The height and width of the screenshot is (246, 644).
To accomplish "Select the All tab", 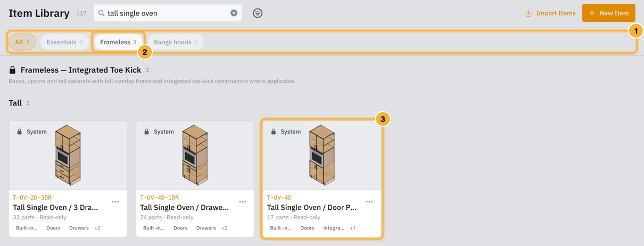I will tap(22, 42).
